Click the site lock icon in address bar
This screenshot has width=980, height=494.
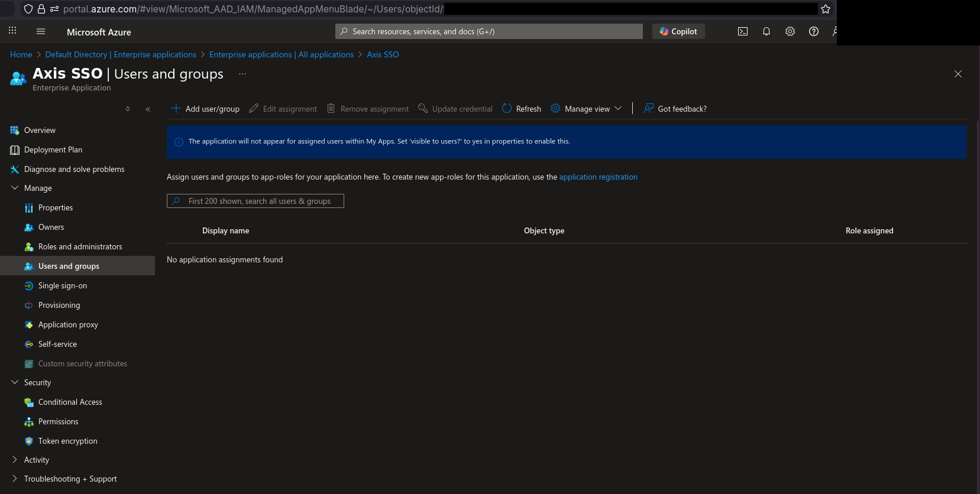(41, 9)
